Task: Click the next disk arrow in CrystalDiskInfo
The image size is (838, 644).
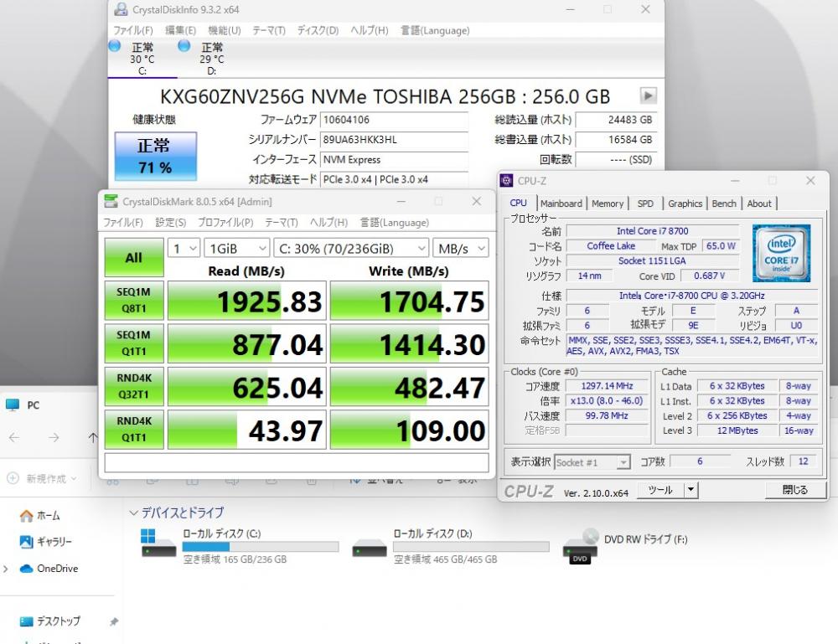Action: click(x=649, y=95)
